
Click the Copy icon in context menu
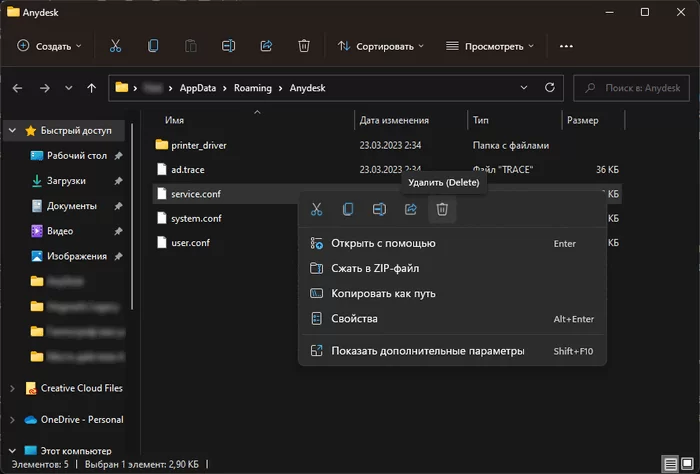(348, 209)
